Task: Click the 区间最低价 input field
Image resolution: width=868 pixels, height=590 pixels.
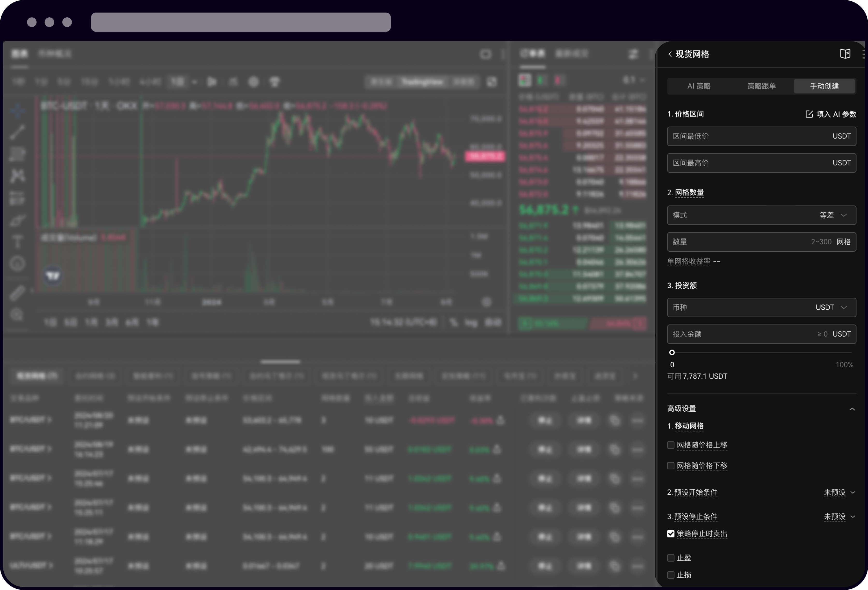Action: (747, 136)
